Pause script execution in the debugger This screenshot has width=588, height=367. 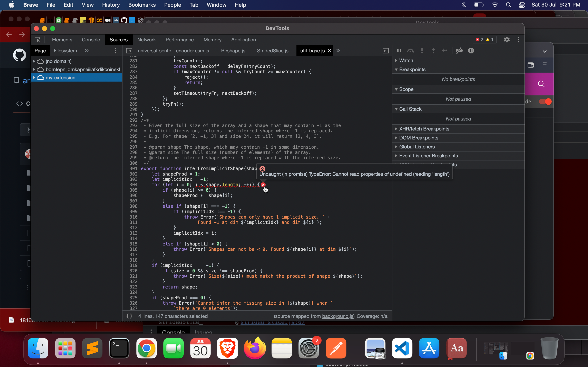click(399, 51)
